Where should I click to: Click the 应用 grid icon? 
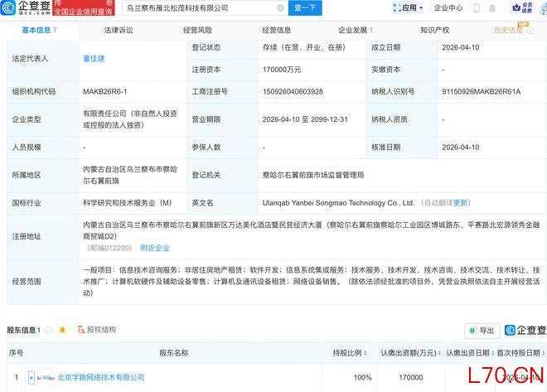(396, 8)
